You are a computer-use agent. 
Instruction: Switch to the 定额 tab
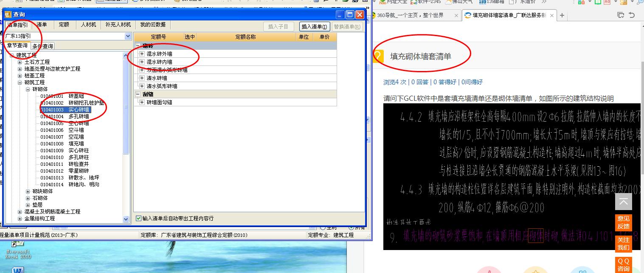coord(64,25)
